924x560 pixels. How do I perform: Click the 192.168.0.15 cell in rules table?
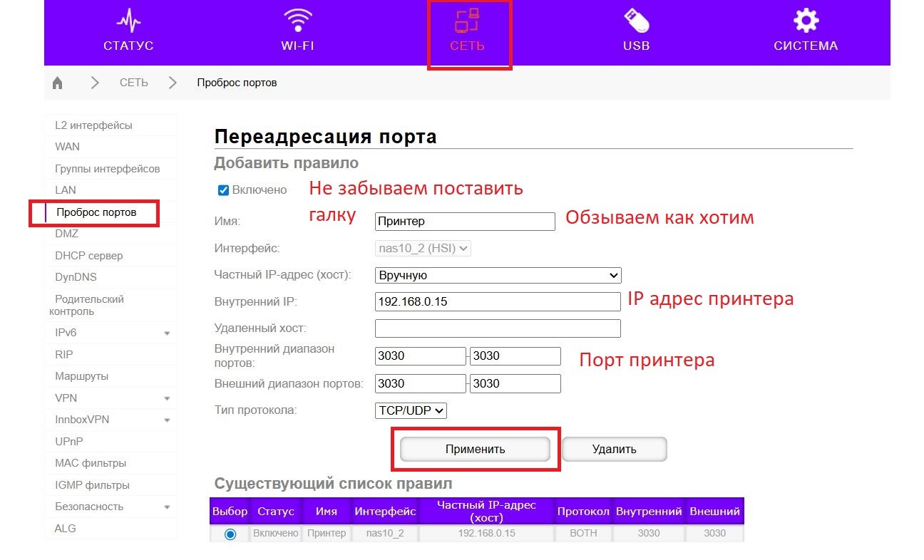coord(486,534)
